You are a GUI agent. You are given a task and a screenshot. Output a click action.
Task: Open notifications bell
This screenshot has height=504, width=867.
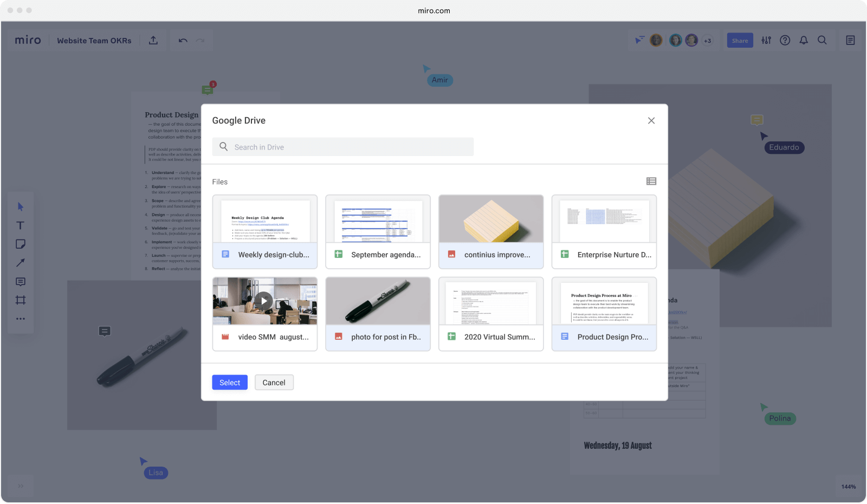tap(804, 40)
